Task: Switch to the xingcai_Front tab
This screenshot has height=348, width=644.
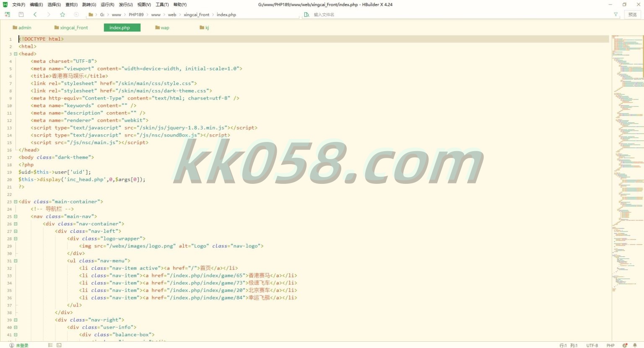Action: (x=71, y=28)
